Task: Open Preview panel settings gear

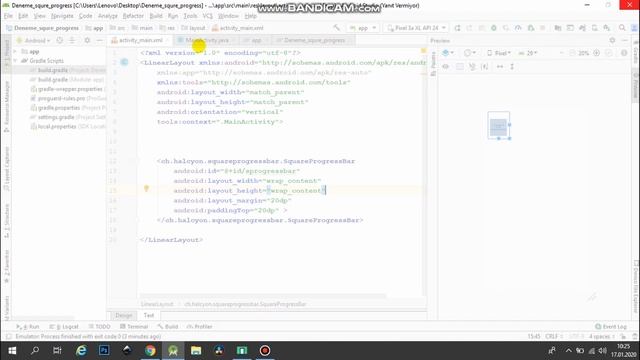Action: pyautogui.click(x=612, y=40)
